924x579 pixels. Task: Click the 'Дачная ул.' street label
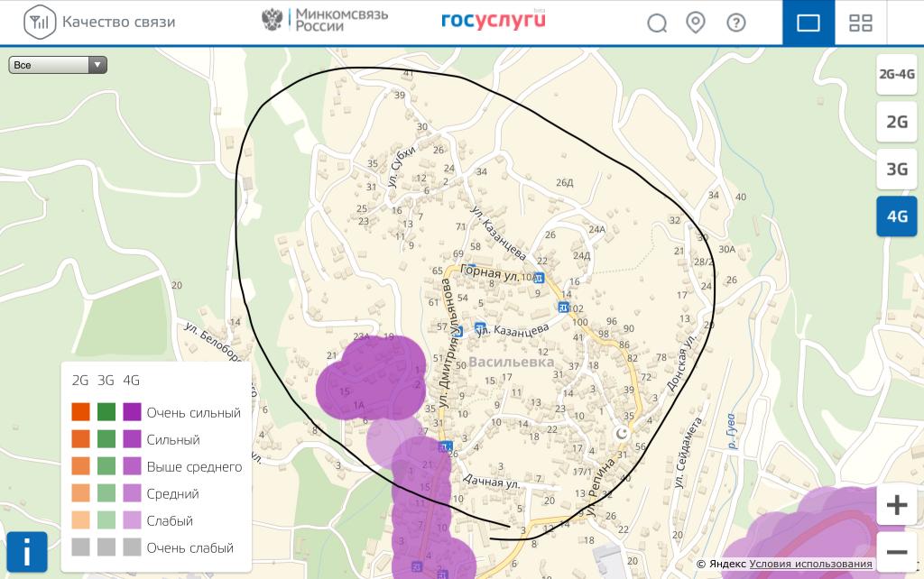(x=491, y=481)
